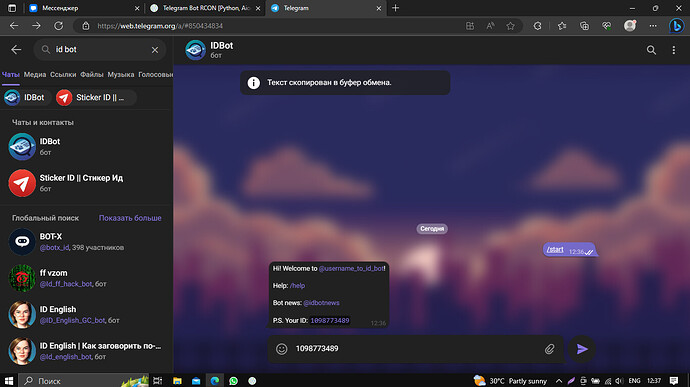This screenshot has width=690, height=387.
Task: Open Task View on taskbar
Action: pos(158,381)
